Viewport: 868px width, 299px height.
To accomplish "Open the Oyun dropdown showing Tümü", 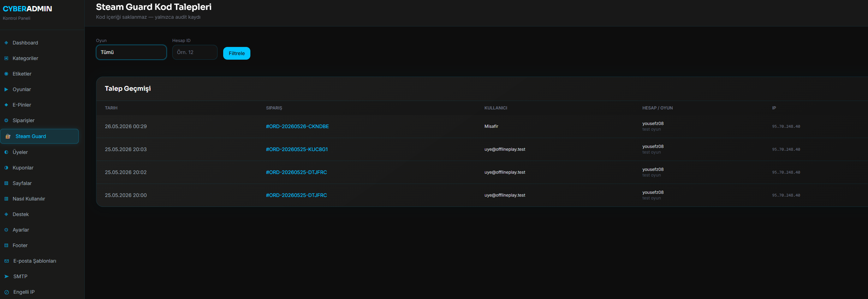I will coord(131,52).
